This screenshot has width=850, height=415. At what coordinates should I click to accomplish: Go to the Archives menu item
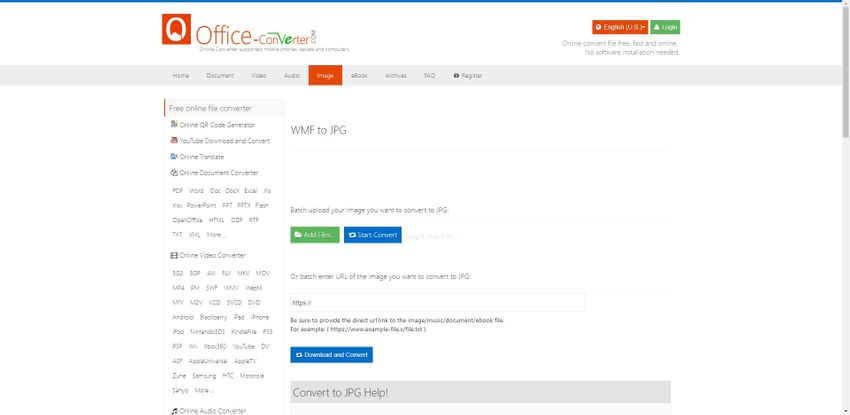click(x=395, y=75)
